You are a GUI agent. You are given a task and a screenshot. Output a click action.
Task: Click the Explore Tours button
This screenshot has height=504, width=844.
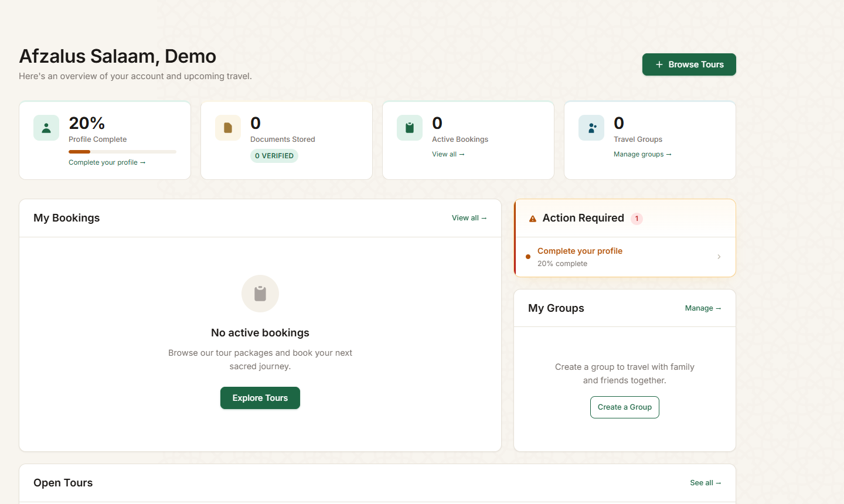[x=260, y=398]
